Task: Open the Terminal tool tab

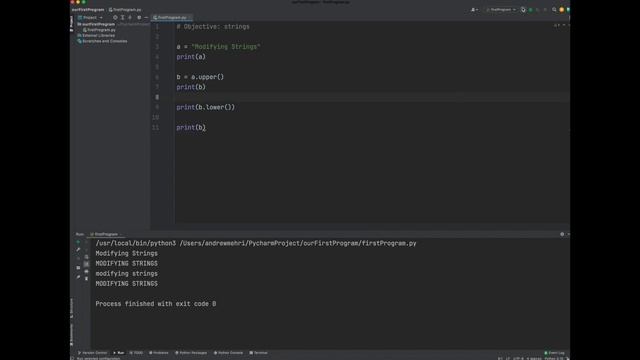Action: tap(258, 353)
